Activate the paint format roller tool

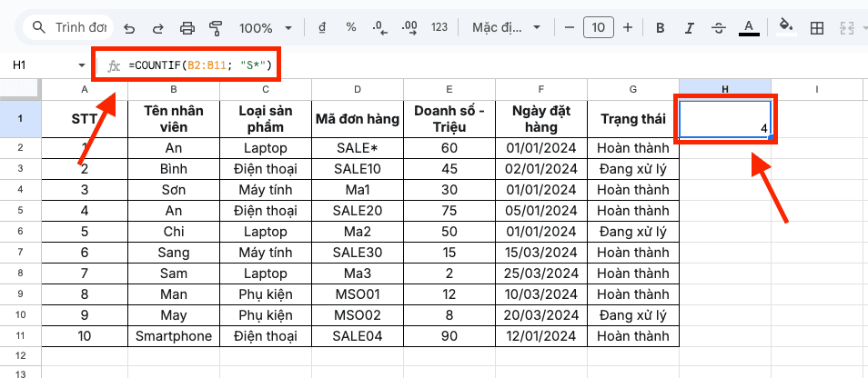[216, 27]
